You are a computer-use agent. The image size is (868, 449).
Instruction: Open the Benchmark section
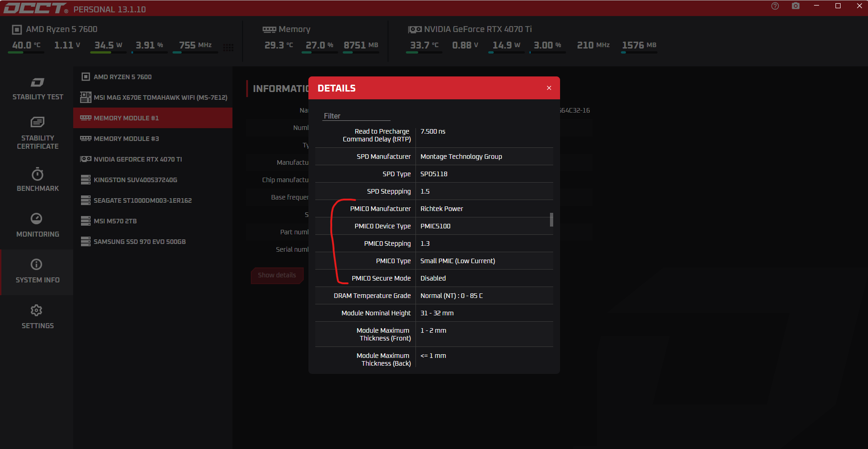(38, 180)
